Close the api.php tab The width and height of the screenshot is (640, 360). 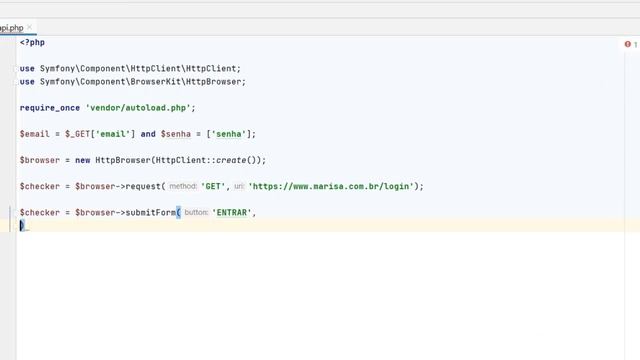click(29, 27)
